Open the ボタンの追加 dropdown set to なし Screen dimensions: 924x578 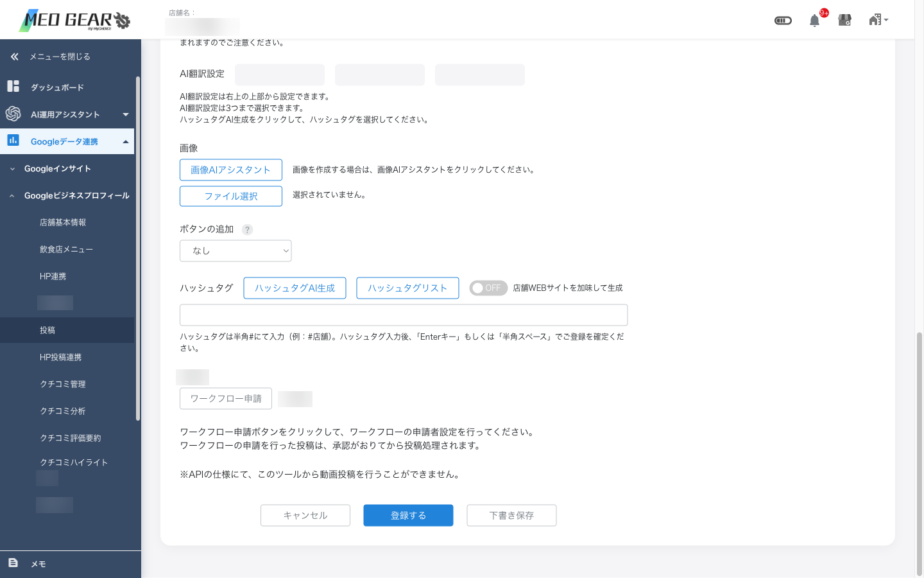click(235, 250)
